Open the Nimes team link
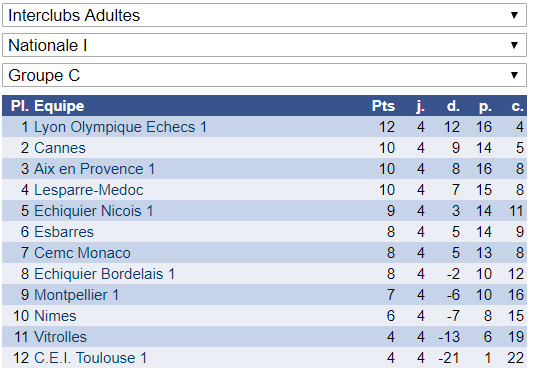The height and width of the screenshot is (370, 539). point(55,316)
